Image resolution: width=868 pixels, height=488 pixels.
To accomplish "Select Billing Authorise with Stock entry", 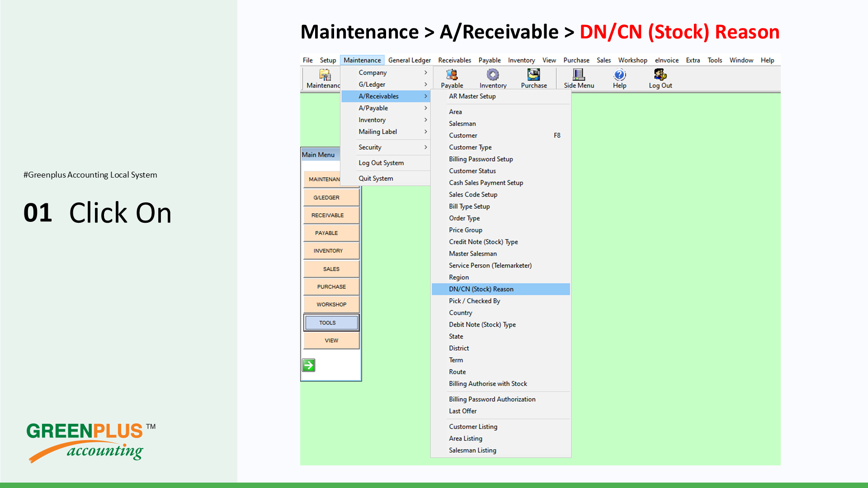I will pyautogui.click(x=501, y=384).
